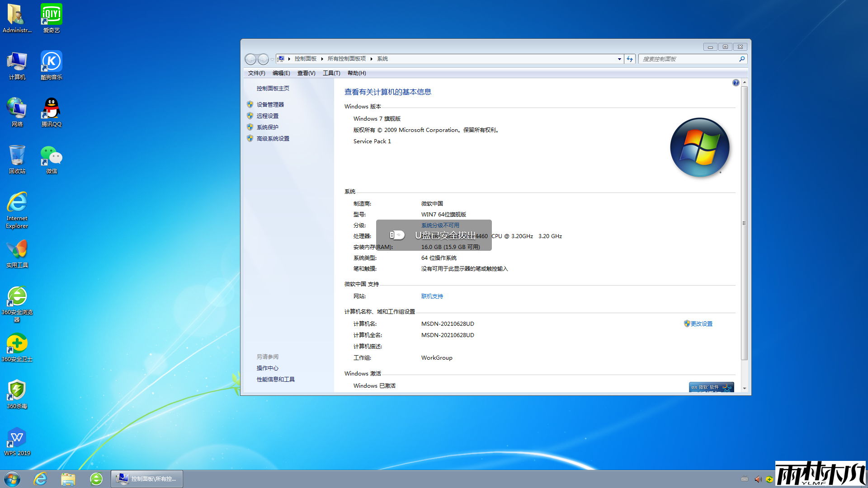The width and height of the screenshot is (868, 488).
Task: Open the 查看(V) menu
Action: [x=306, y=73]
